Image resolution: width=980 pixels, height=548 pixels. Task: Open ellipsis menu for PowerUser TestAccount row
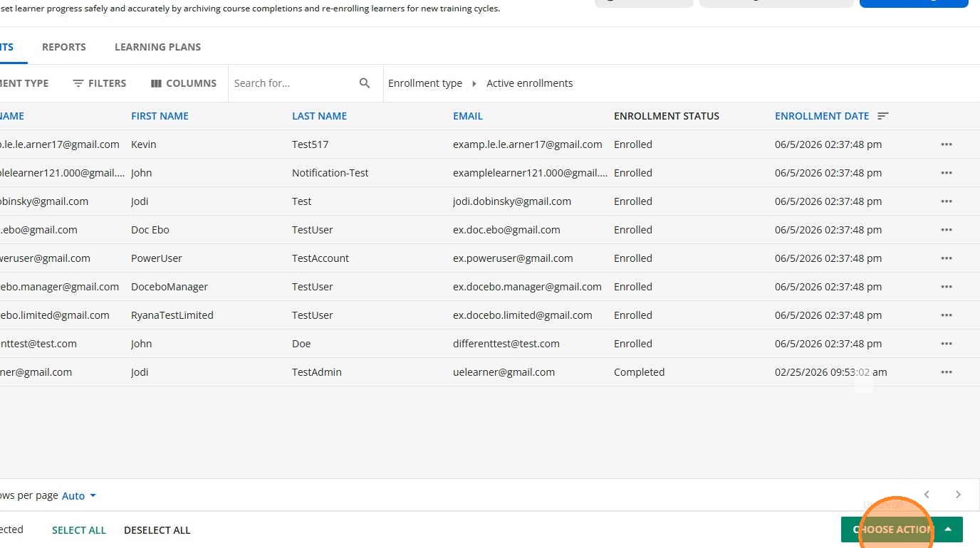[947, 258]
